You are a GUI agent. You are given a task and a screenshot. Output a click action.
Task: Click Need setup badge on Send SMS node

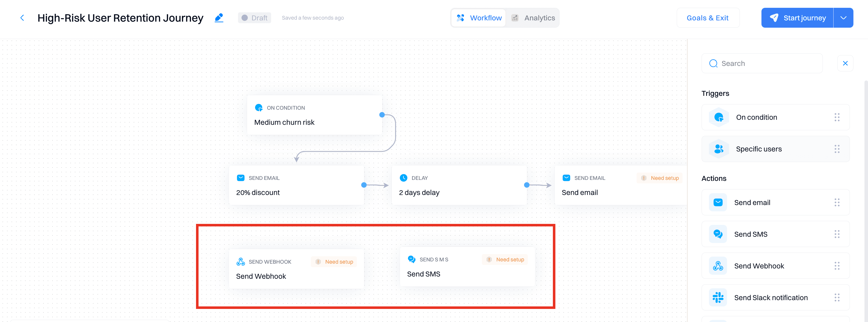pyautogui.click(x=505, y=259)
